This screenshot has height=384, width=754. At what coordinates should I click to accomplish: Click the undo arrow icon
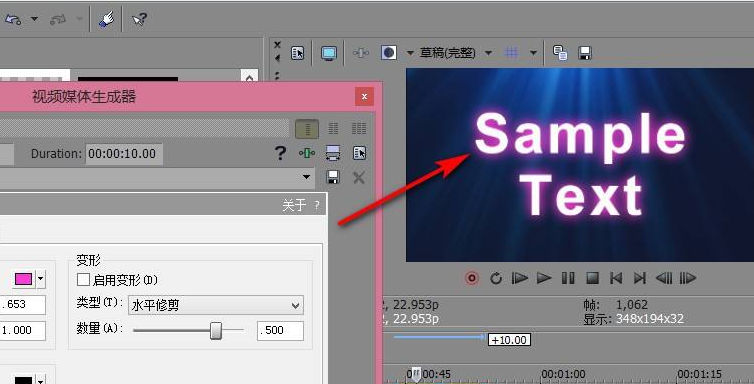point(13,19)
